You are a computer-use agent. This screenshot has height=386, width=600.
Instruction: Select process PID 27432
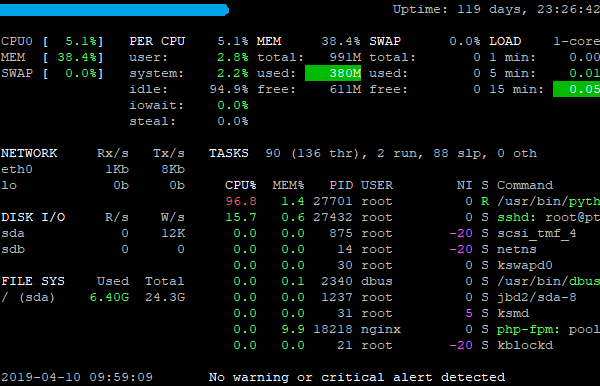[333, 217]
